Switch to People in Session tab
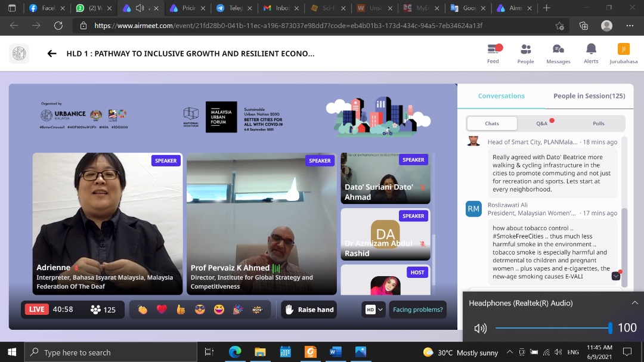 click(589, 96)
